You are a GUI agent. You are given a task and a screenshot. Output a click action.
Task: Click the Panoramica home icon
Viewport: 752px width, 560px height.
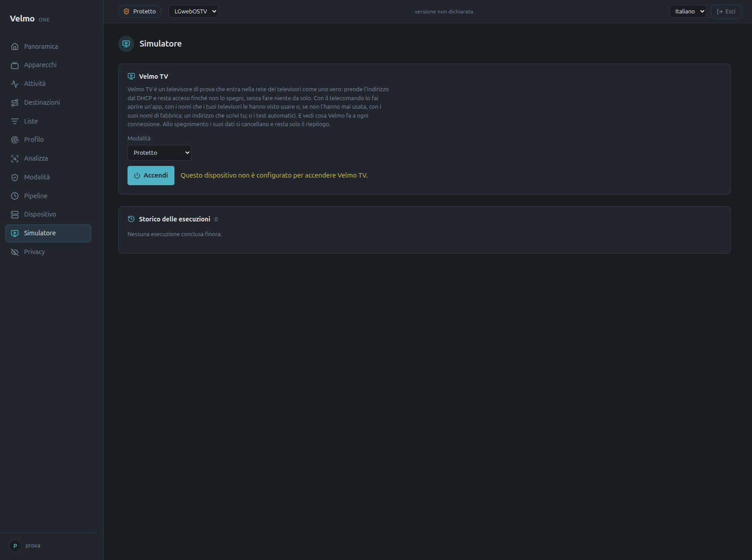pos(15,47)
